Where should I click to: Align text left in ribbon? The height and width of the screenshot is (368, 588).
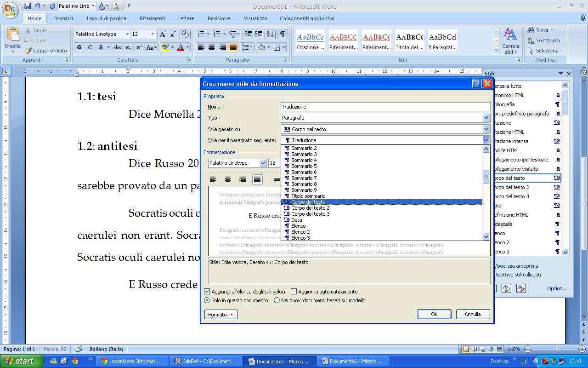click(201, 47)
